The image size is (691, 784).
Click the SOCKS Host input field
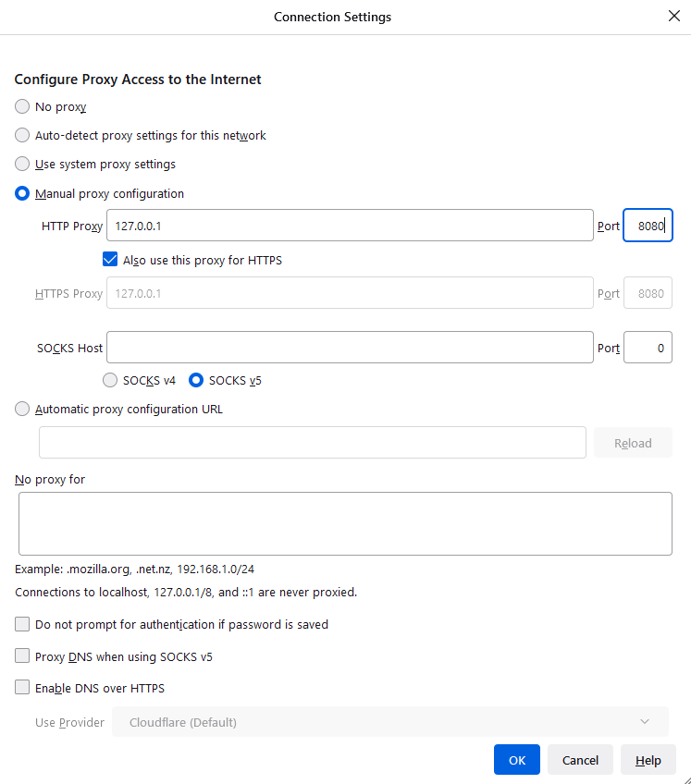[x=350, y=348]
